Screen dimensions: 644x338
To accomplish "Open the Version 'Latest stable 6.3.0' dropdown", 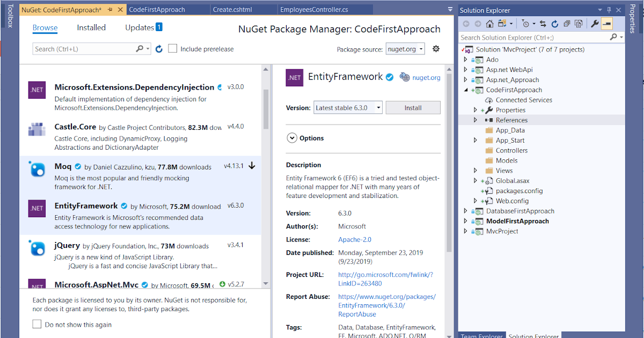I will [x=348, y=108].
